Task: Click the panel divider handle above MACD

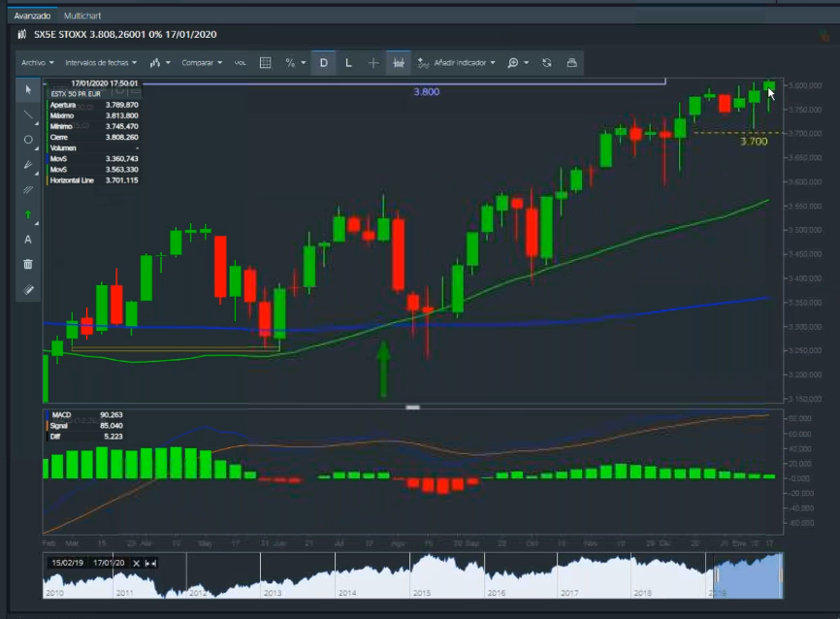Action: 412,407
